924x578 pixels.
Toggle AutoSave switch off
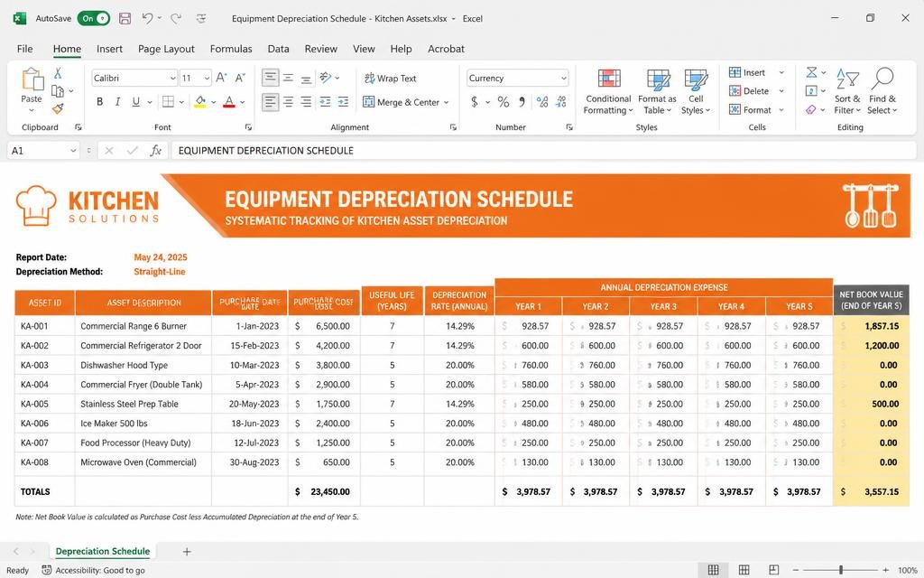(x=94, y=18)
